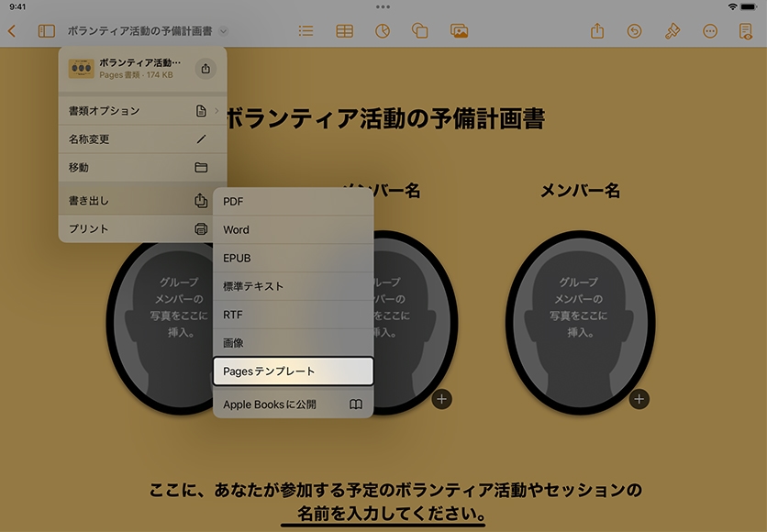
Task: Expand the document title dropdown chevron
Action: pyautogui.click(x=224, y=31)
